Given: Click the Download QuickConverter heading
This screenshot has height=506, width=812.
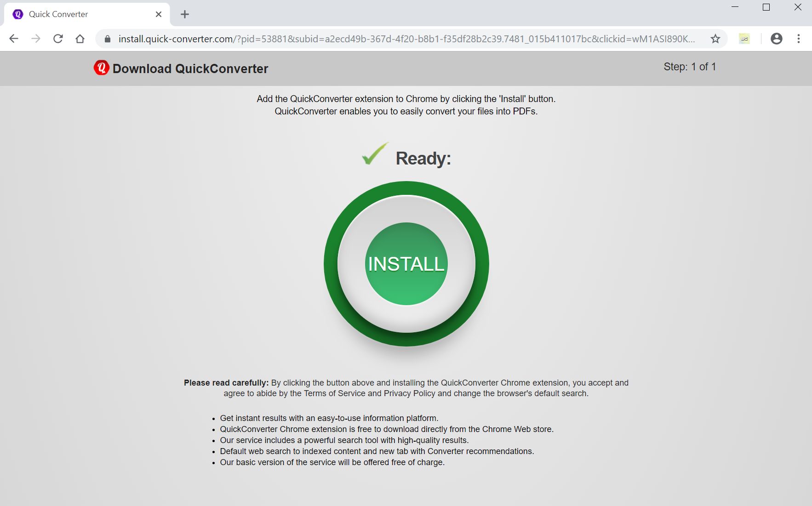Looking at the screenshot, I should (x=190, y=68).
